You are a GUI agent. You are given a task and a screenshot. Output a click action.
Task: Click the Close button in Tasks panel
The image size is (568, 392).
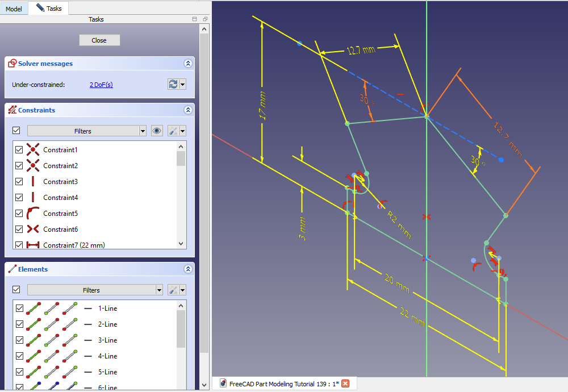pyautogui.click(x=99, y=40)
